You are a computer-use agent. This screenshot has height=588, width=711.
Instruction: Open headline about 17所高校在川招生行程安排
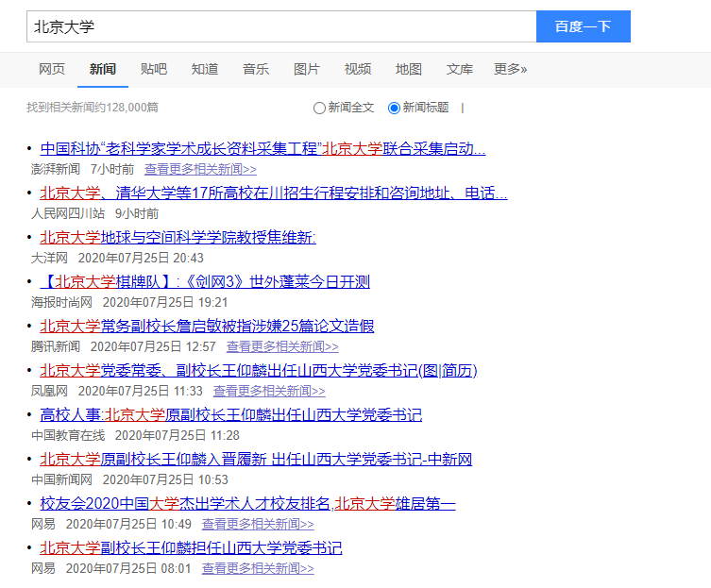(274, 193)
